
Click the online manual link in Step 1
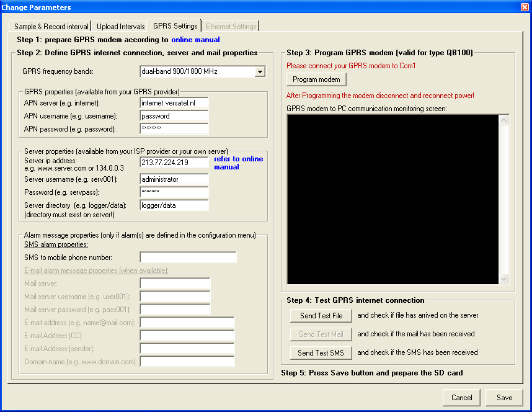[x=195, y=40]
